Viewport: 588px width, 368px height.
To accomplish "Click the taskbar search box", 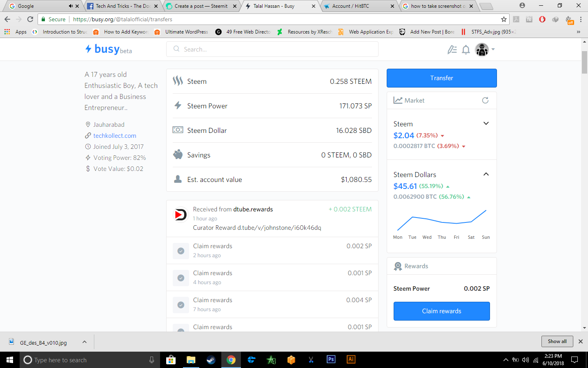I will (x=90, y=360).
